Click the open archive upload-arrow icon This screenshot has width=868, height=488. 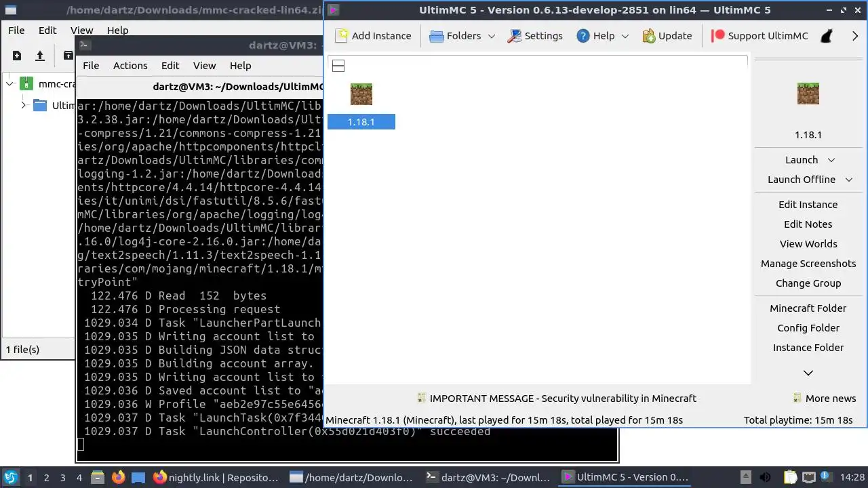(x=40, y=56)
